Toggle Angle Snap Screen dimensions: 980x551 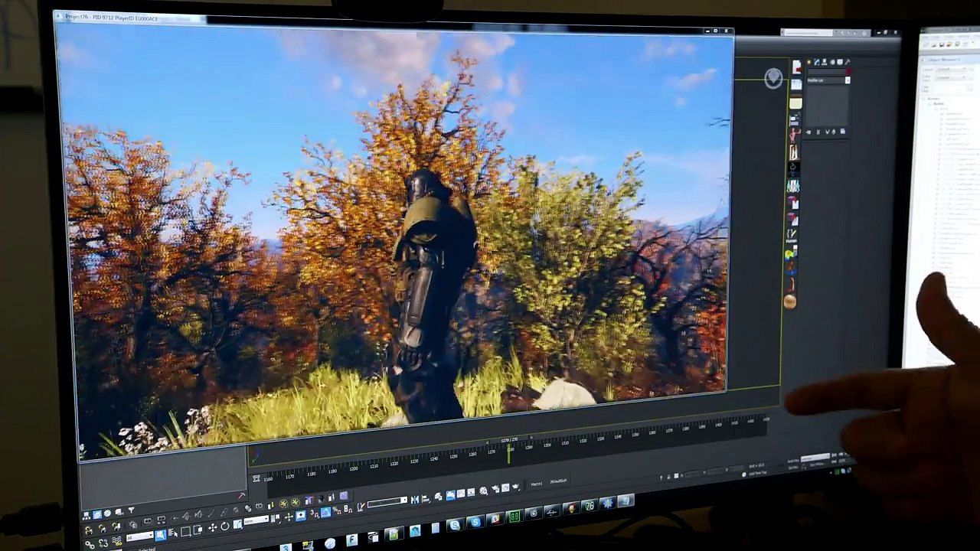[x=325, y=512]
